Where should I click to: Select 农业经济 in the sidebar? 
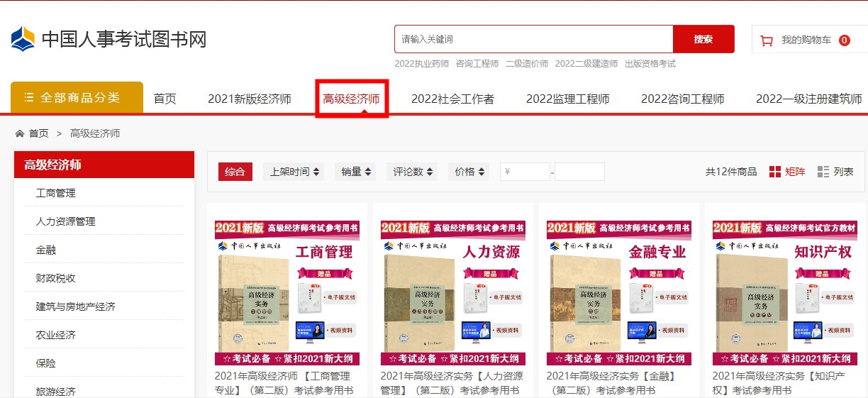click(56, 335)
